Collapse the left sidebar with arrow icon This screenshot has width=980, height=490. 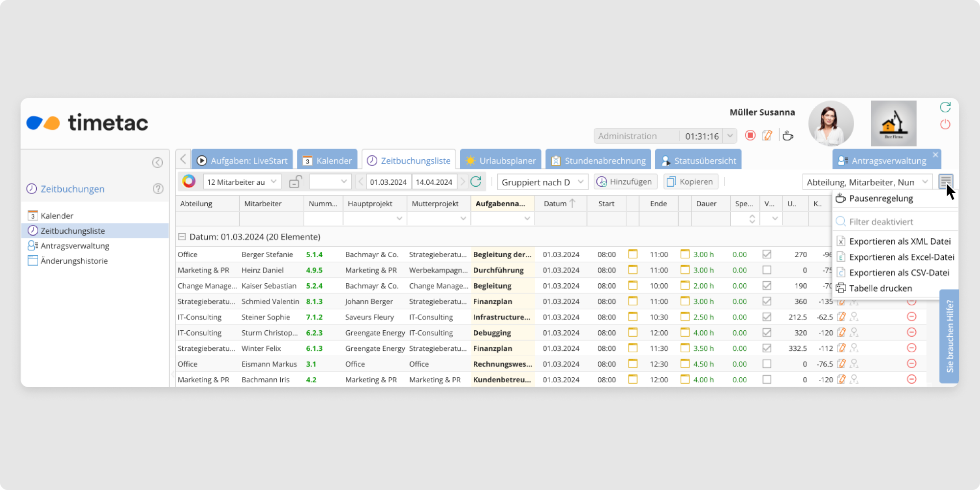(x=157, y=163)
